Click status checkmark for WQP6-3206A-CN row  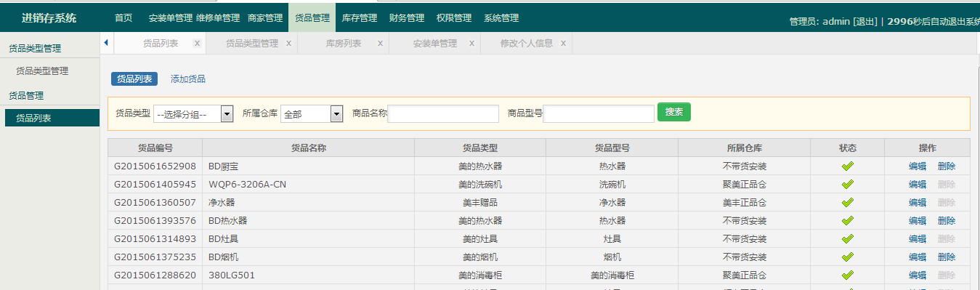[x=847, y=184]
